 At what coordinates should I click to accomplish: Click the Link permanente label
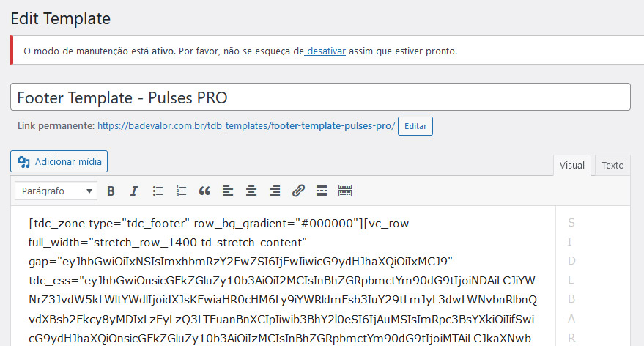click(x=56, y=126)
